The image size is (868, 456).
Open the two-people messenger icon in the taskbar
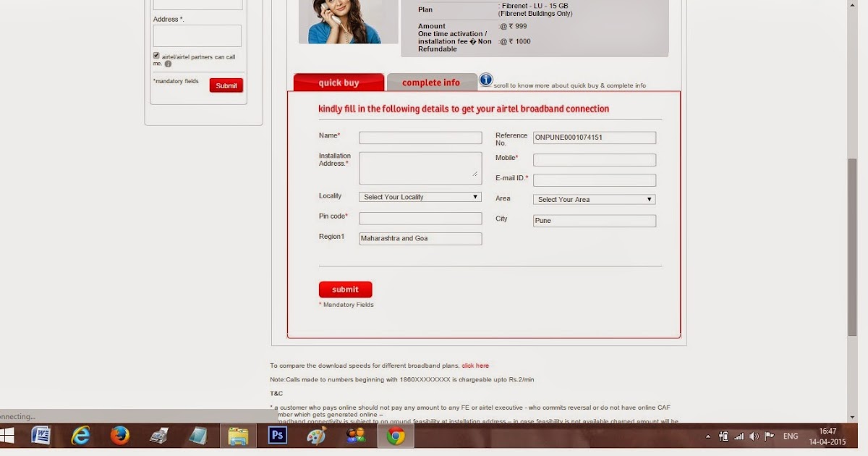pos(356,435)
